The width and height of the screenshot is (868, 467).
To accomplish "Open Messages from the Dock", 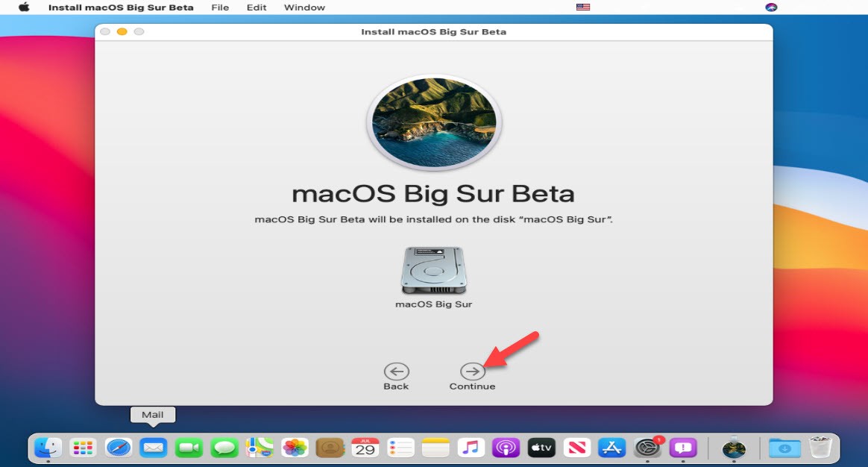I will point(224,448).
